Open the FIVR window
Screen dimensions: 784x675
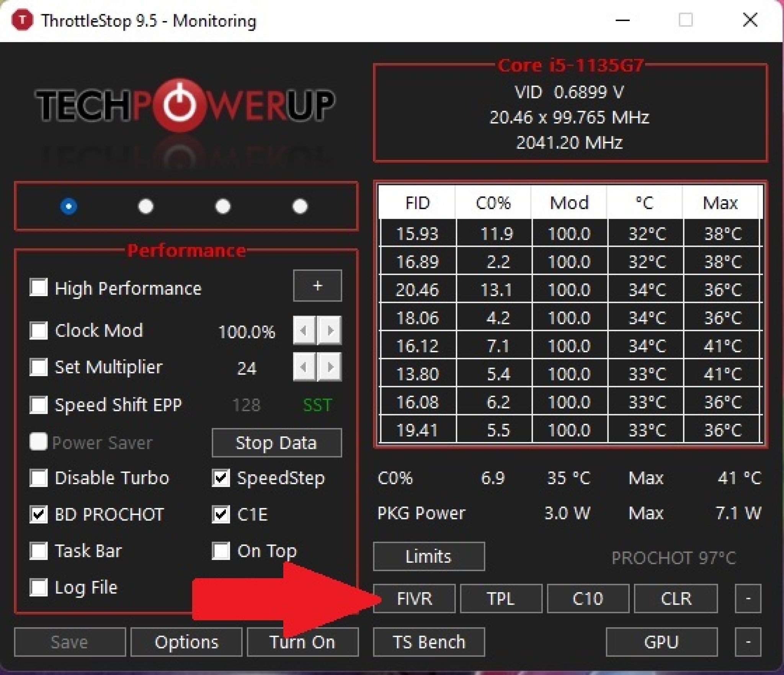414,598
